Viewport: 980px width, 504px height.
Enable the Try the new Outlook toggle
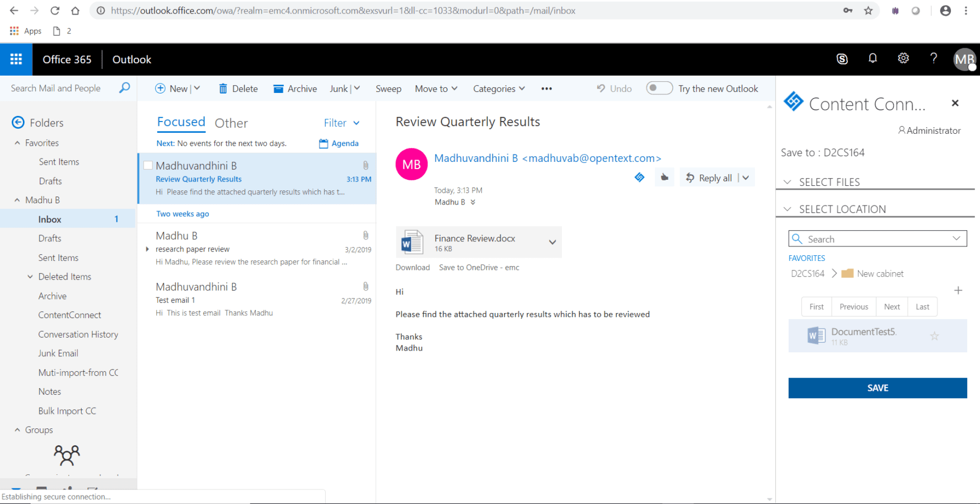tap(659, 88)
